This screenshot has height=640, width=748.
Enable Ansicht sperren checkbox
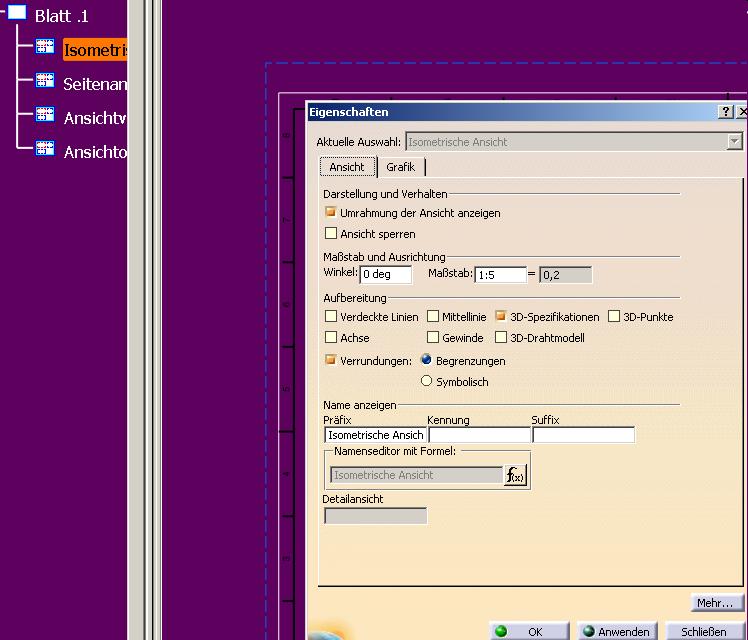click(x=331, y=233)
